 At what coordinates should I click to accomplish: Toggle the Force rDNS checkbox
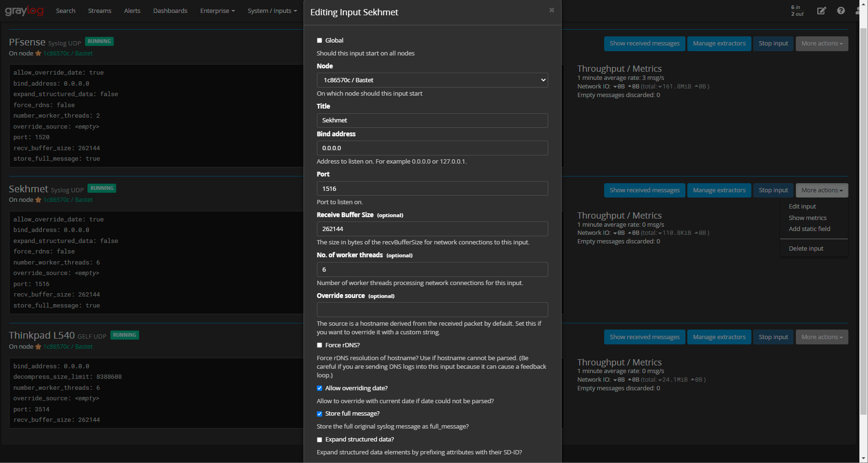pos(320,345)
